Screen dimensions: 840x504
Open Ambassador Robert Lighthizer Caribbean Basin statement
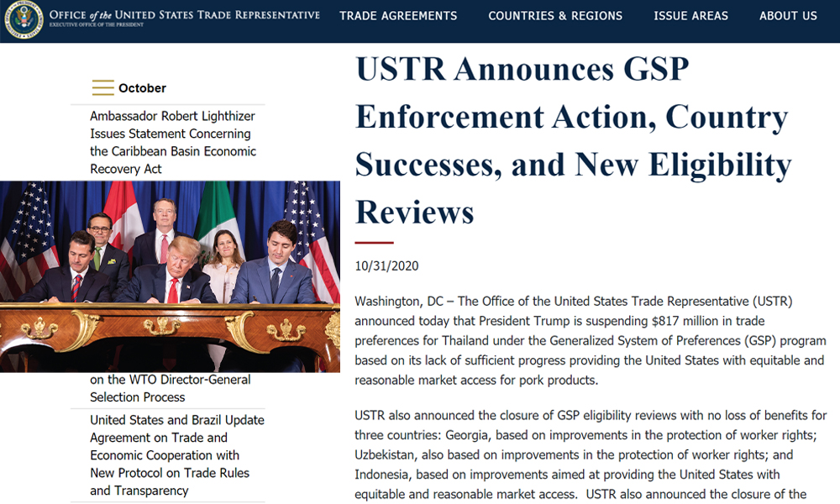tap(172, 142)
